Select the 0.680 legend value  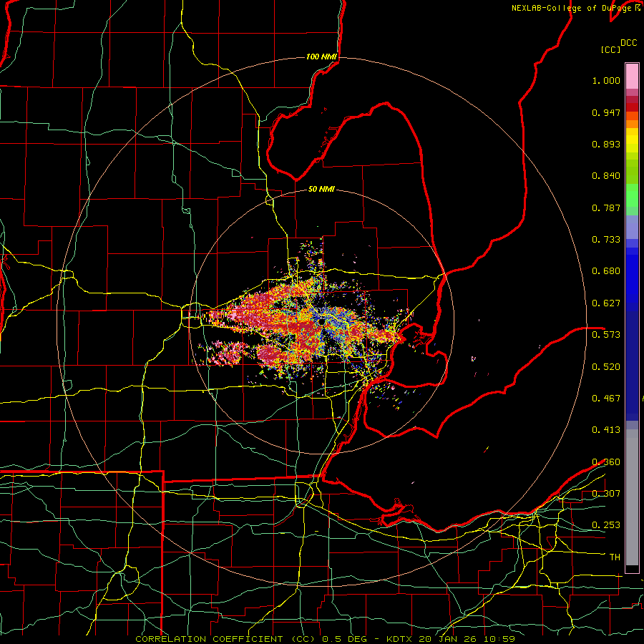click(606, 271)
